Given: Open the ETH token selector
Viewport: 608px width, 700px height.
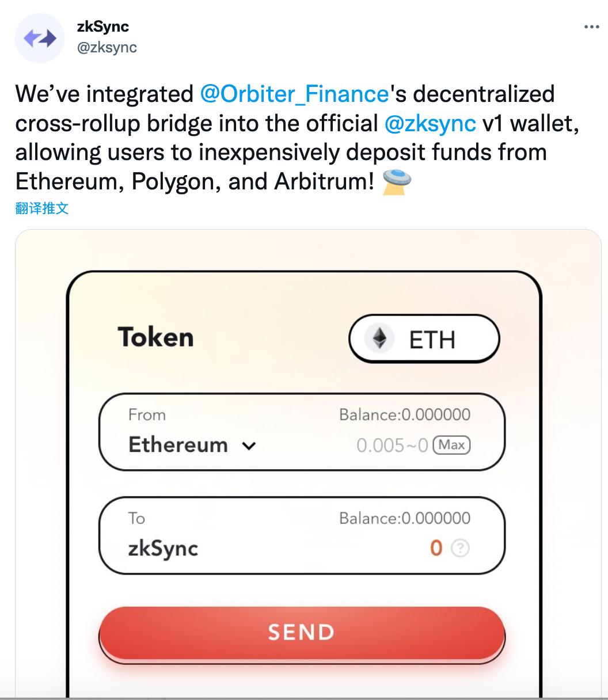Looking at the screenshot, I should click(x=424, y=339).
